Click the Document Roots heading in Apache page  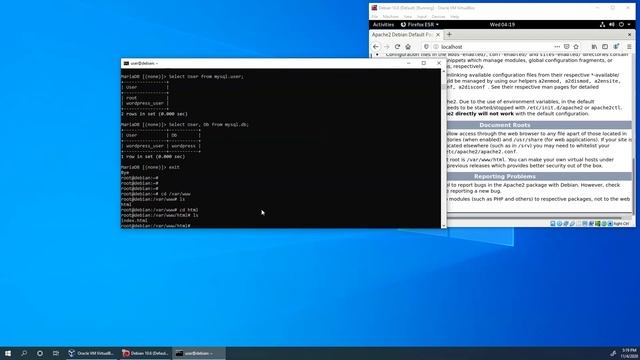(504, 125)
